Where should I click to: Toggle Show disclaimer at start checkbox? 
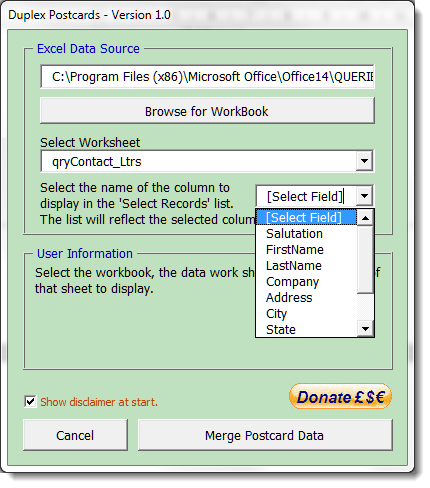tap(30, 401)
